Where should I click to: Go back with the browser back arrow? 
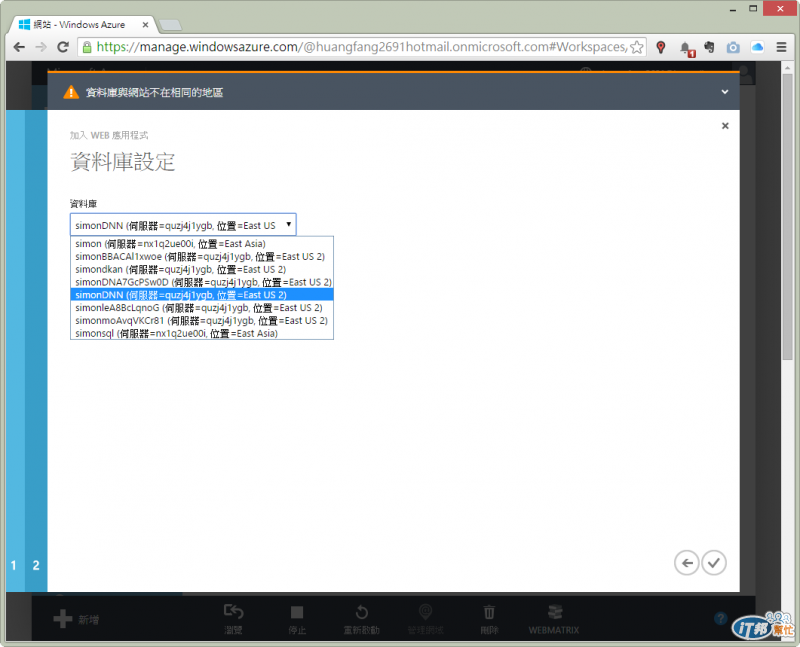pos(19,47)
